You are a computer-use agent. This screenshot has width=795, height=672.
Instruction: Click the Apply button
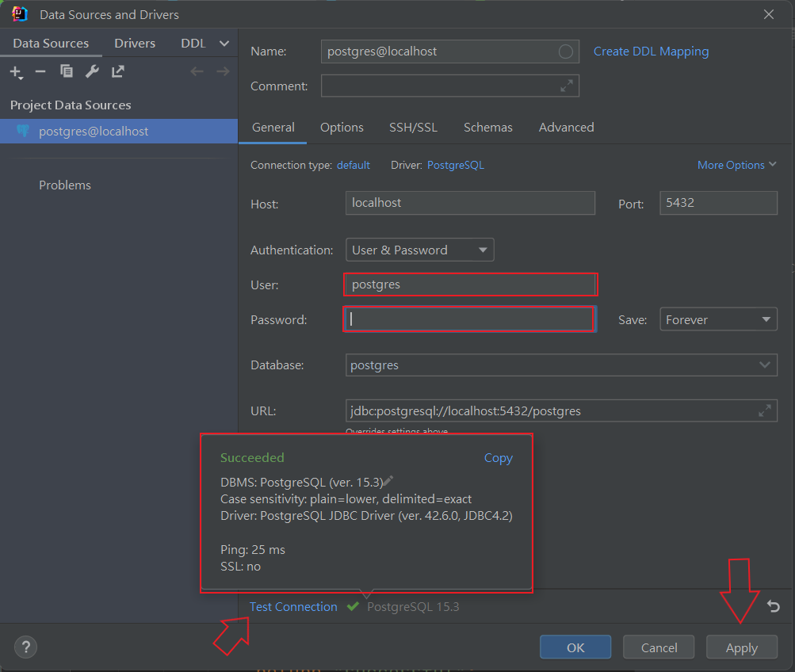[x=742, y=647]
